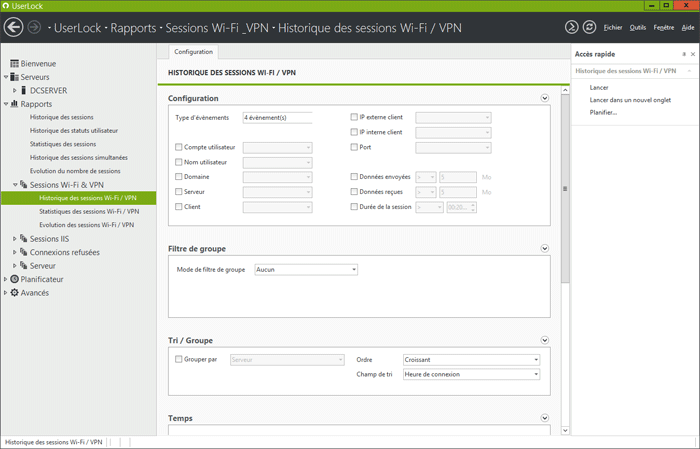Enable the Données reçues checkbox

pos(354,191)
